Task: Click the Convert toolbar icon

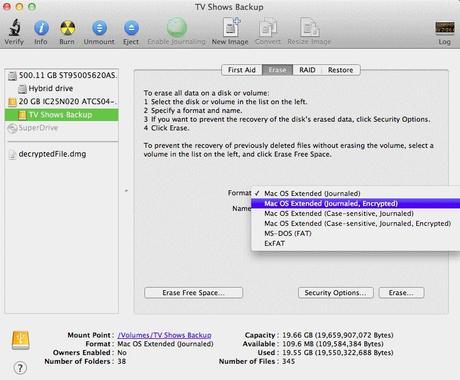Action: pos(268,27)
